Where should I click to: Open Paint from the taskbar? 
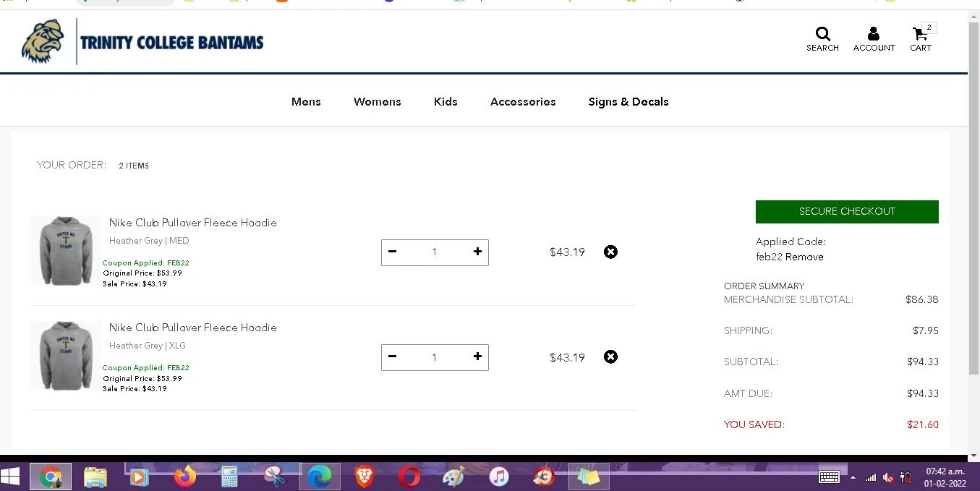point(453,477)
